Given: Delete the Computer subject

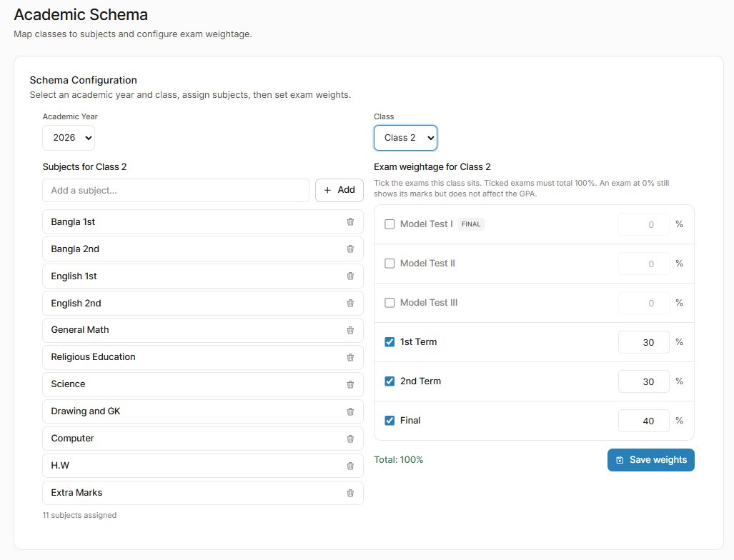Looking at the screenshot, I should tap(350, 439).
